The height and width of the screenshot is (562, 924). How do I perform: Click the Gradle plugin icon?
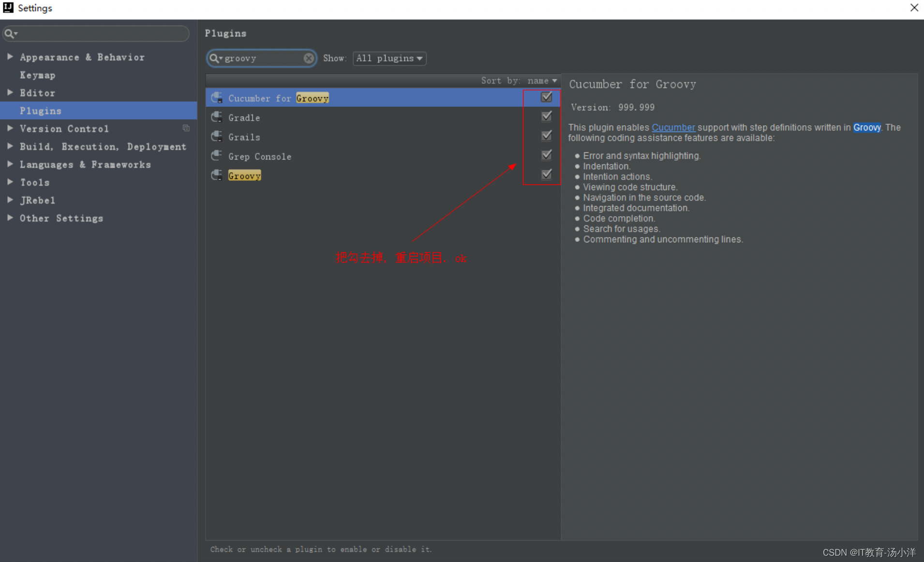(x=217, y=117)
